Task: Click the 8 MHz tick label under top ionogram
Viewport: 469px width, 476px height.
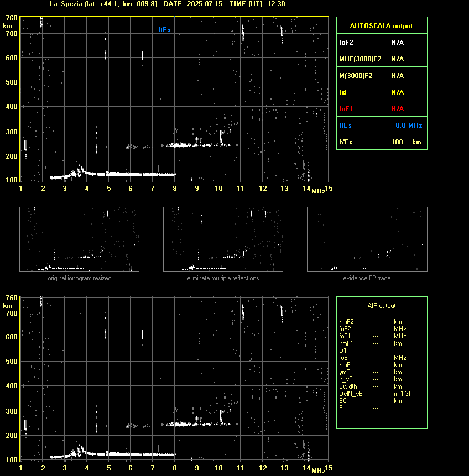Action: [175, 189]
